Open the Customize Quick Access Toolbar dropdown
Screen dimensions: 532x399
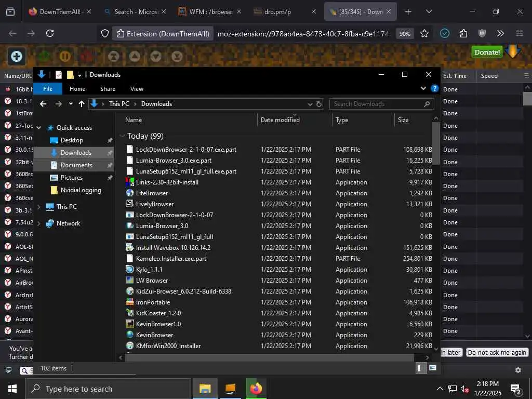(x=79, y=75)
